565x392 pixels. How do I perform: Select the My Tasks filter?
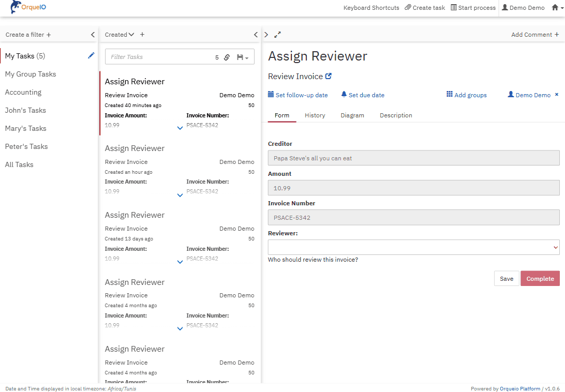25,56
